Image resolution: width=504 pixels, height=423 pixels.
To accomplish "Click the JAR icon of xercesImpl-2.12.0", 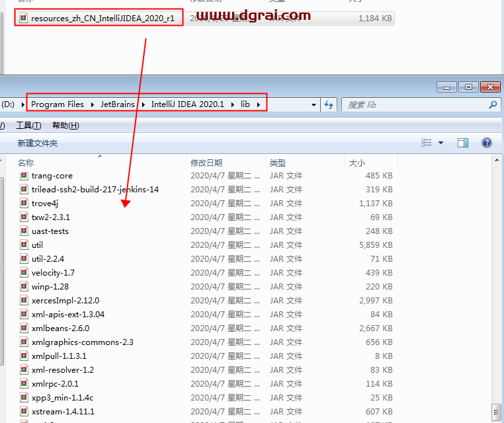I will [24, 300].
